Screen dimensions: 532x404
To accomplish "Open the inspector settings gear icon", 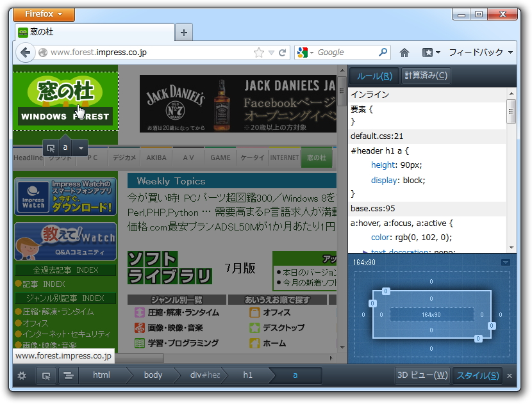I will pos(22,376).
